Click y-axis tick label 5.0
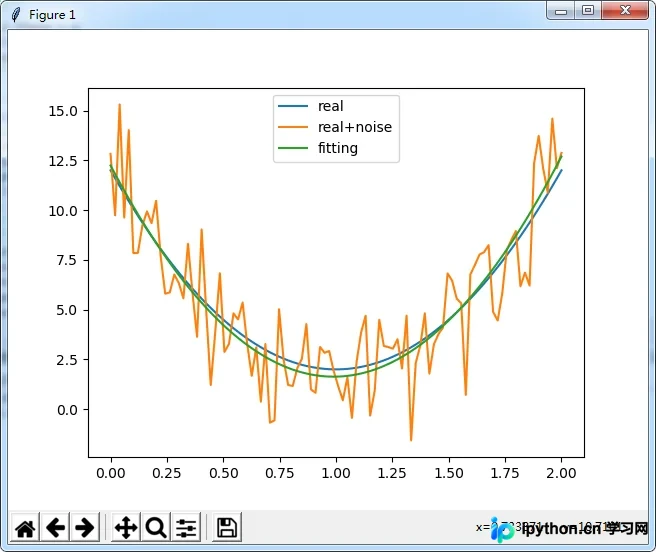The width and height of the screenshot is (656, 552). (x=67, y=311)
